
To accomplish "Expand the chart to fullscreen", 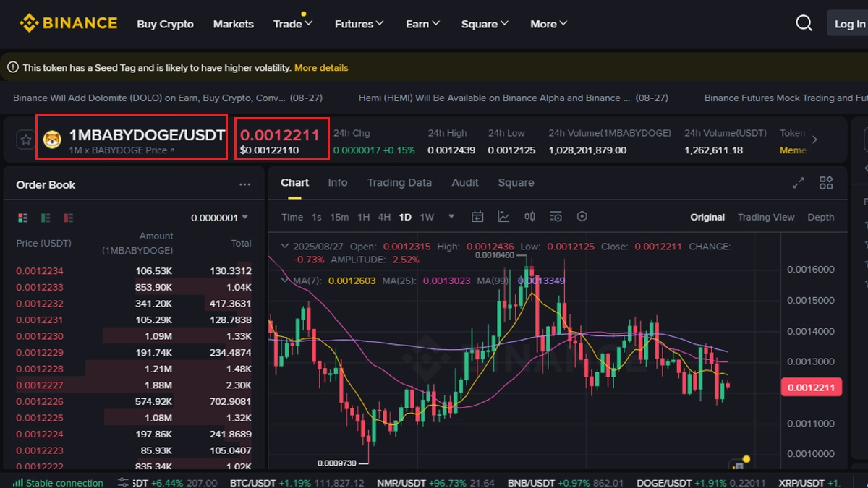I will pos(799,183).
